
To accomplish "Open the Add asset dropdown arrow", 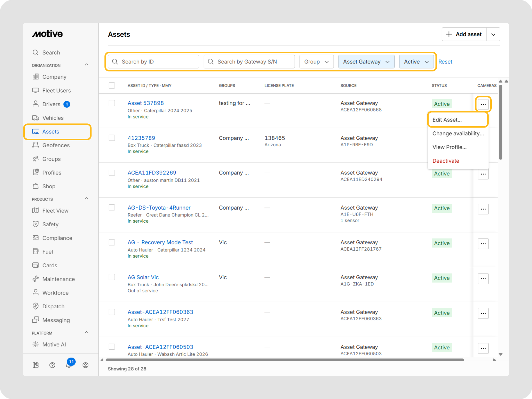I will (493, 34).
